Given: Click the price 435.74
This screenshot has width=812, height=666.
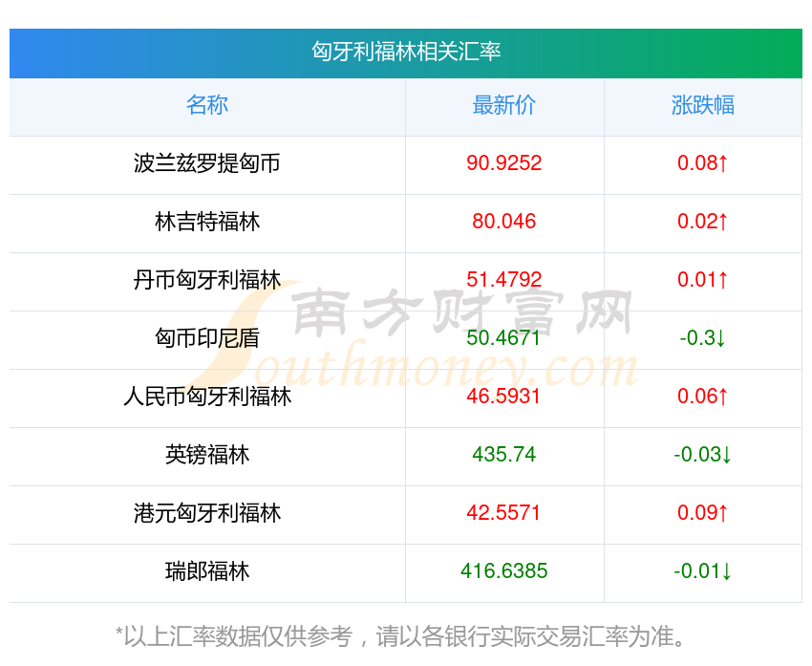Looking at the screenshot, I should click(503, 455).
